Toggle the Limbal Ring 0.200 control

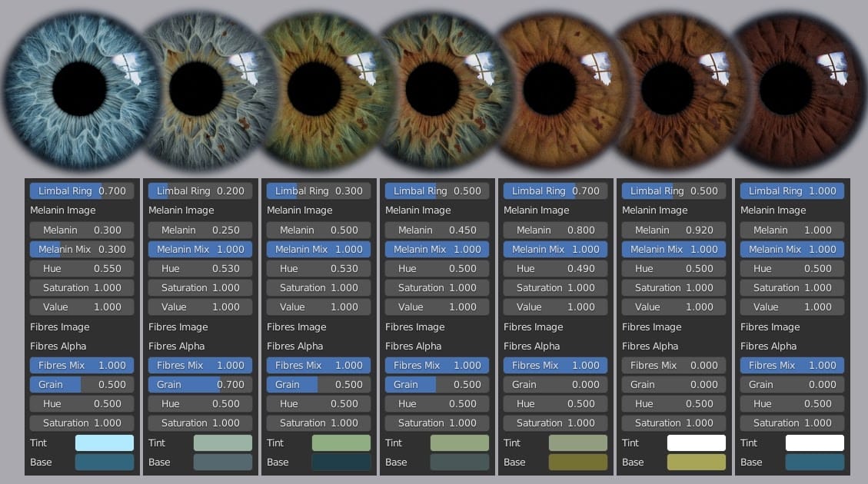(199, 191)
